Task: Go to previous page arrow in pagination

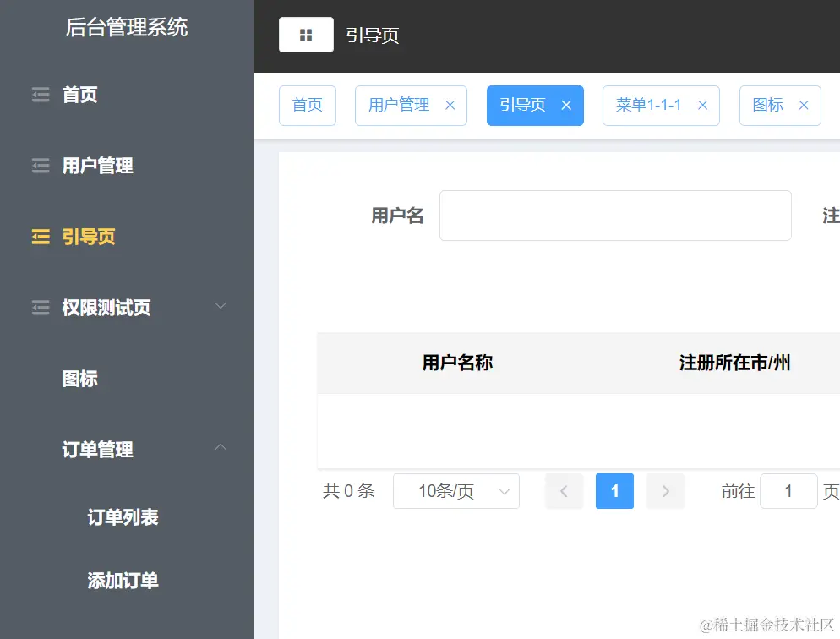Action: tap(565, 491)
